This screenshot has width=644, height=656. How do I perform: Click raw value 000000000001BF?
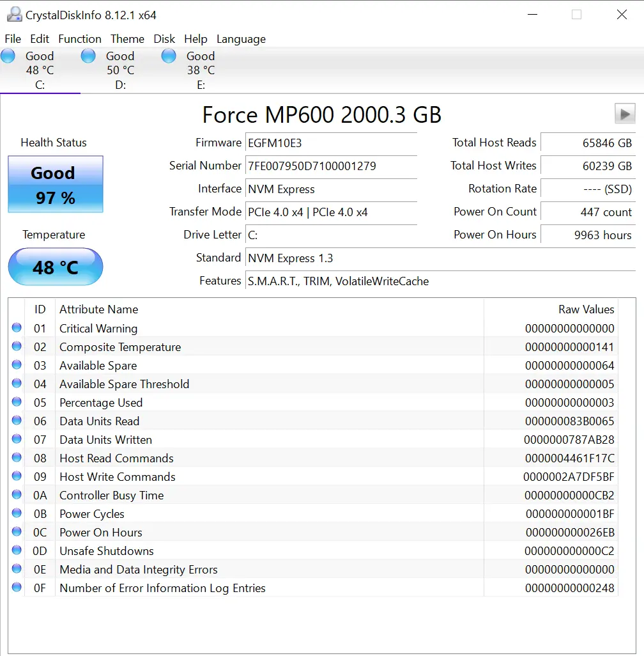click(x=570, y=514)
